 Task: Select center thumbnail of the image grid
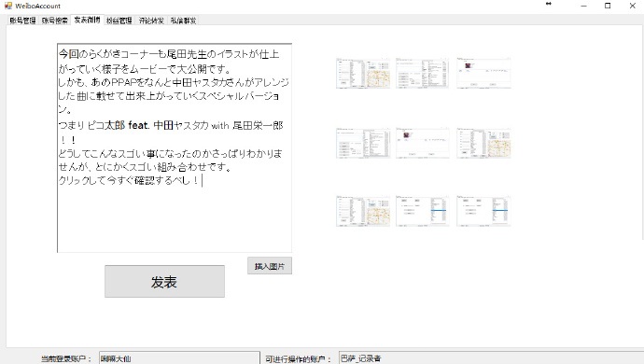pos(422,143)
